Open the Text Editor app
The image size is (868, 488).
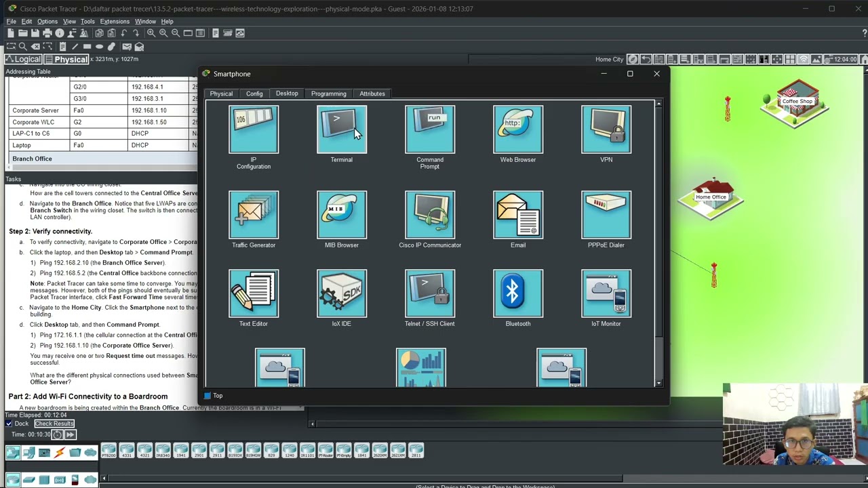254,293
